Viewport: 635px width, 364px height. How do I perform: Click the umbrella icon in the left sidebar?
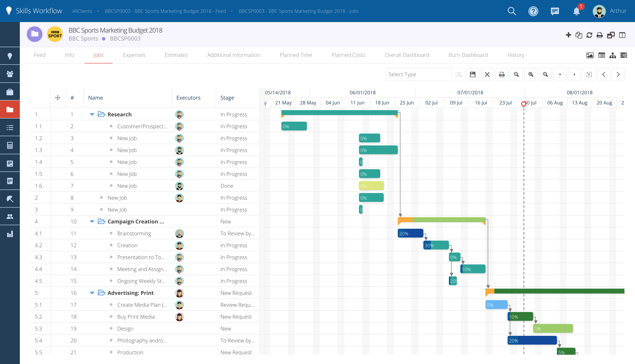pos(10,199)
